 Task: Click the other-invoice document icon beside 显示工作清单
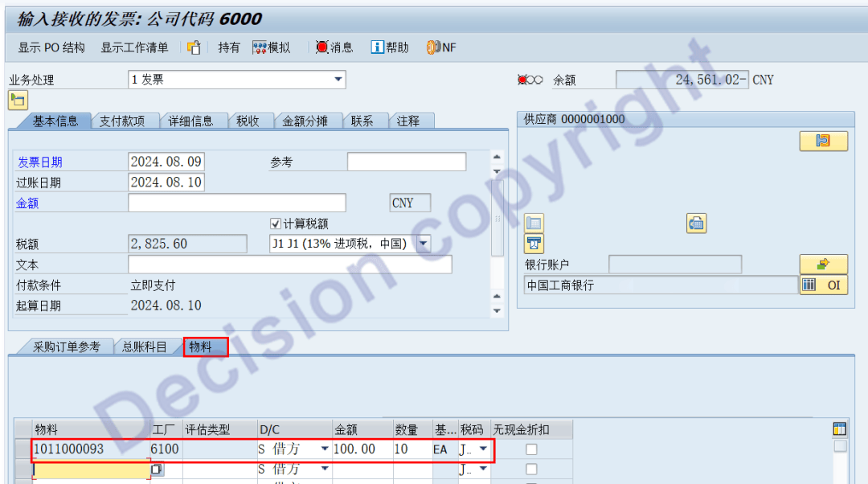[x=194, y=47]
